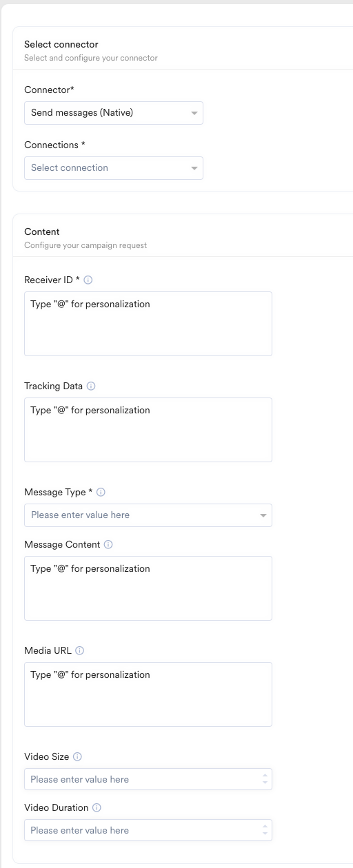
Task: Focus the Receiver ID text area
Action: tap(148, 324)
